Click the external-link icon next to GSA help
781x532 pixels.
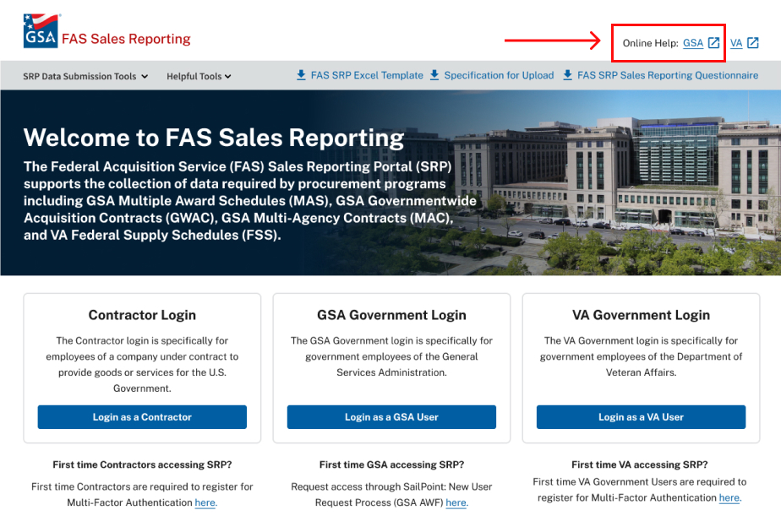point(713,43)
